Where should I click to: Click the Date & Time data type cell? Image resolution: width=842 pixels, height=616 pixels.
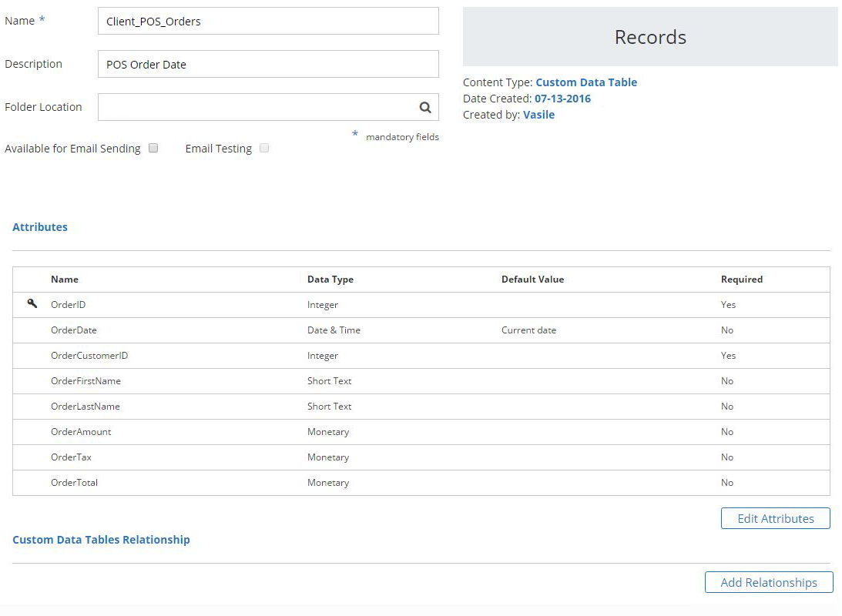(x=334, y=330)
